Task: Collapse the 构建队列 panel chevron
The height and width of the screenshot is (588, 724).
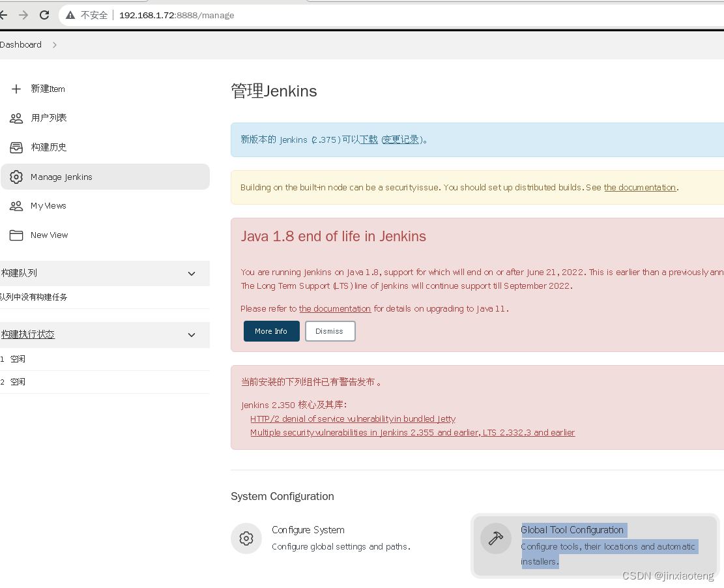Action: [192, 273]
